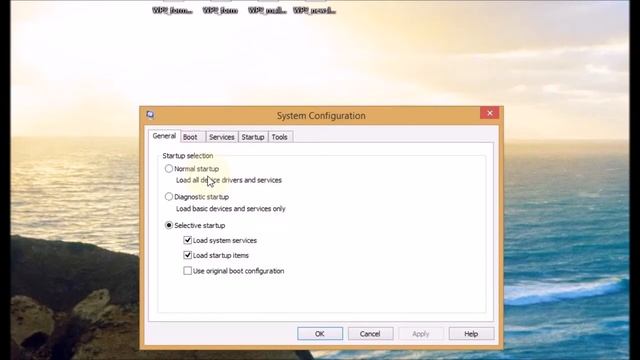Close the System Configuration dialog
The image size is (640, 360).
pos(489,113)
